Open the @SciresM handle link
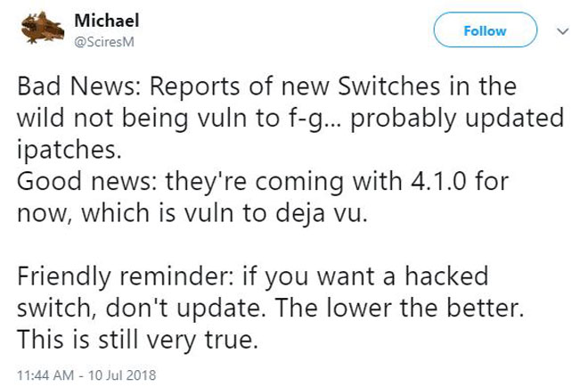 point(104,42)
